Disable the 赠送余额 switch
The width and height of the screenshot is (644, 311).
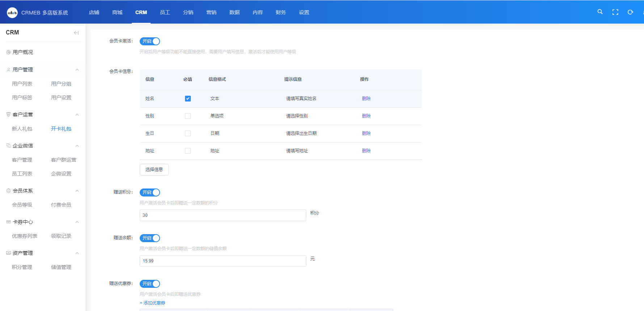(x=150, y=238)
